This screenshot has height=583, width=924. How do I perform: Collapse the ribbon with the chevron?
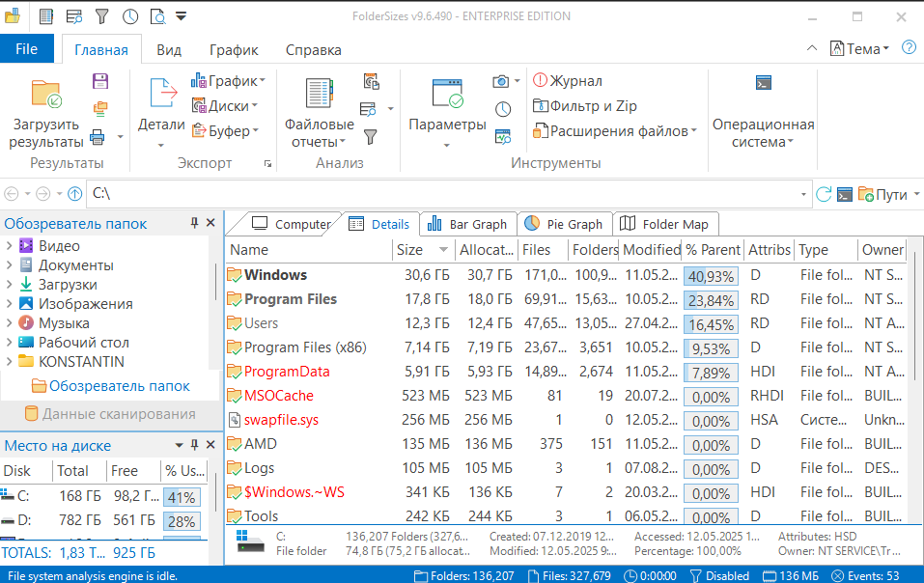[812, 48]
